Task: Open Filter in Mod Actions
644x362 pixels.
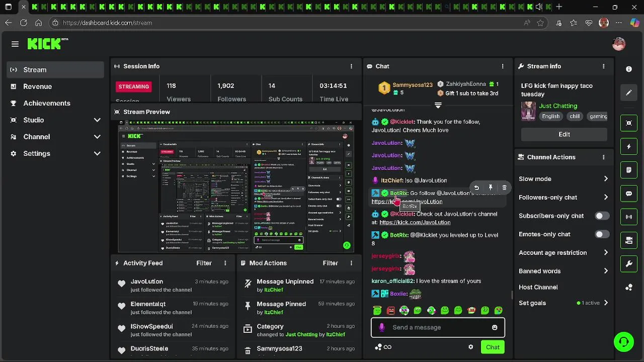Action: 330,263
